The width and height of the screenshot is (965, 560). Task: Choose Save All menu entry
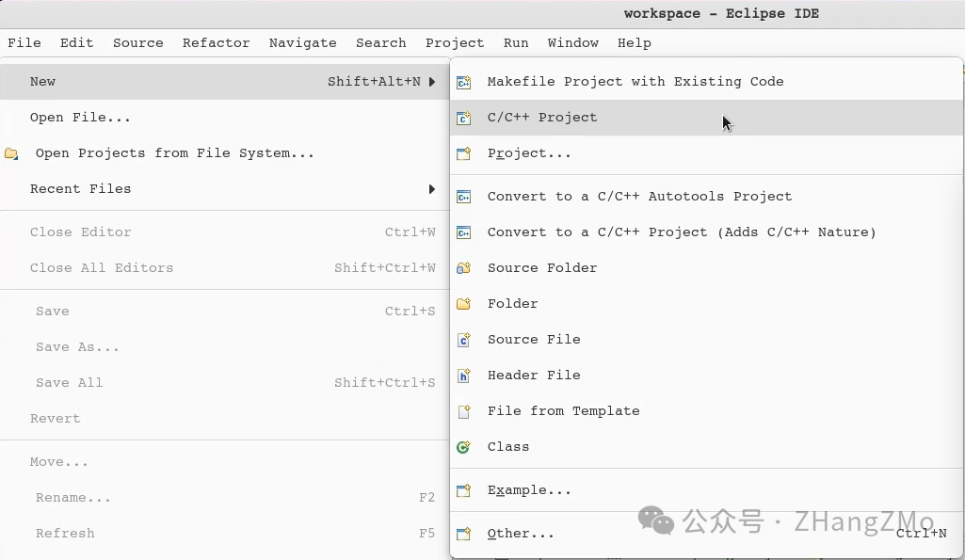tap(225, 383)
